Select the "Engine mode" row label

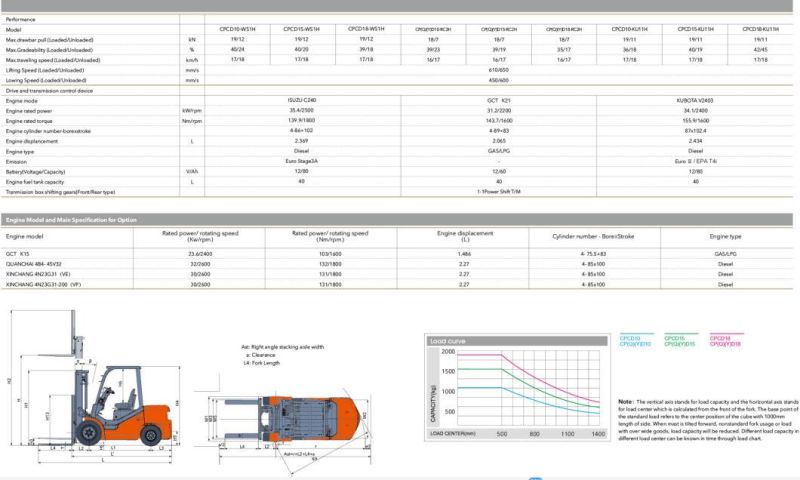[x=21, y=101]
